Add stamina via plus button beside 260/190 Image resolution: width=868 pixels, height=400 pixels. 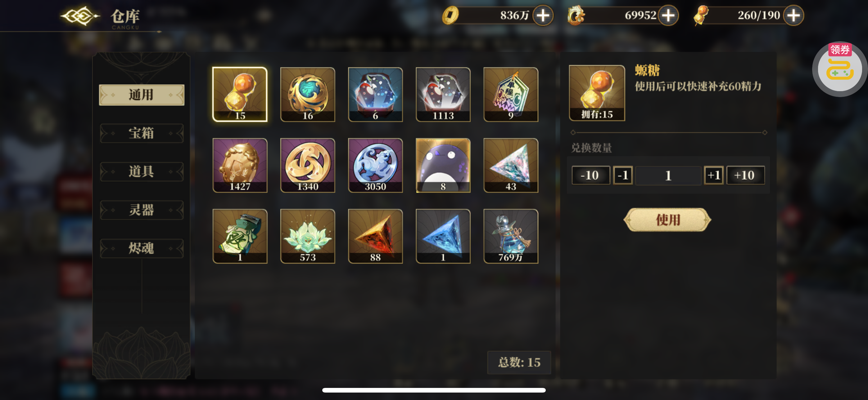click(x=793, y=16)
